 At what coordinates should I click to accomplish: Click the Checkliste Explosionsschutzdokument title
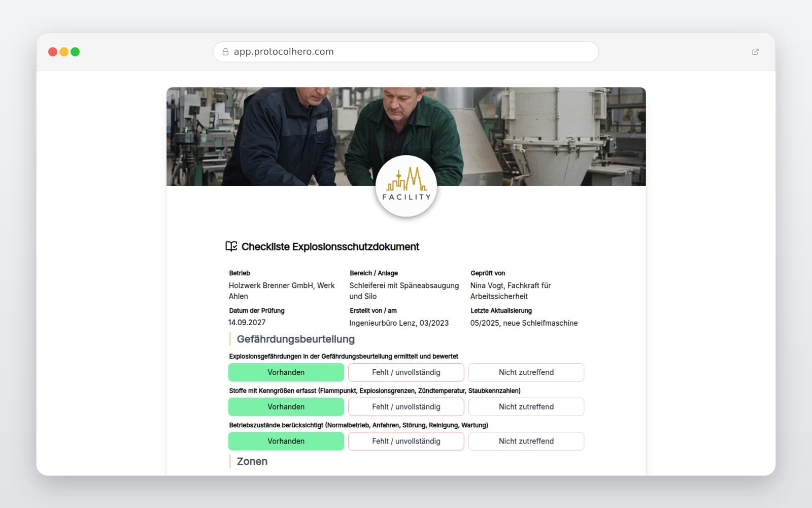(330, 247)
